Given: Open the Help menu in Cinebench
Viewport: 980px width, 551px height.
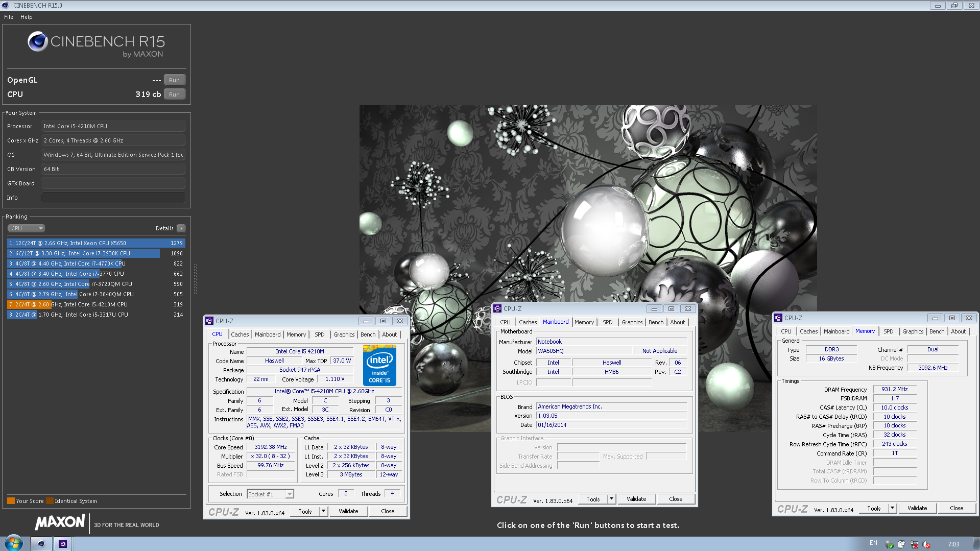Looking at the screenshot, I should (x=27, y=17).
